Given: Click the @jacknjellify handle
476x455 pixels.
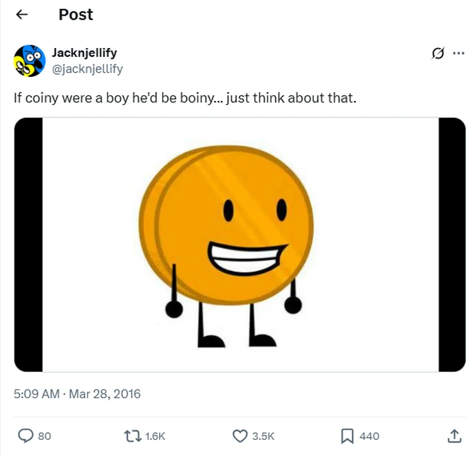Looking at the screenshot, I should point(87,69).
